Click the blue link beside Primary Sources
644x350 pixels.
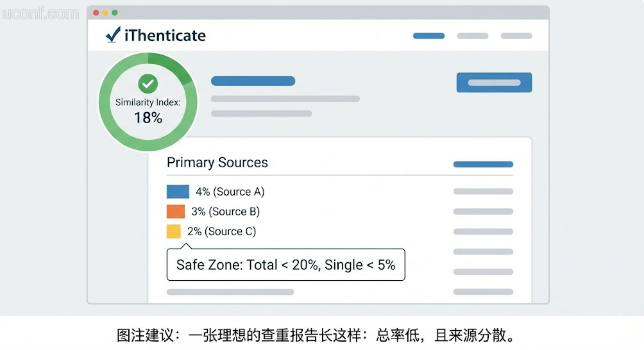point(483,165)
